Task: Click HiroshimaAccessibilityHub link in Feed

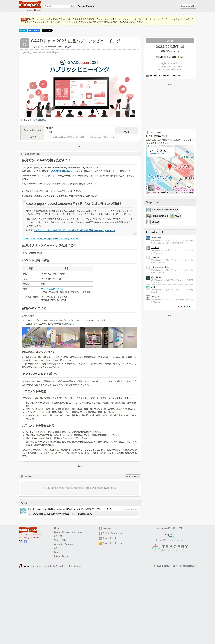Action: point(42,509)
